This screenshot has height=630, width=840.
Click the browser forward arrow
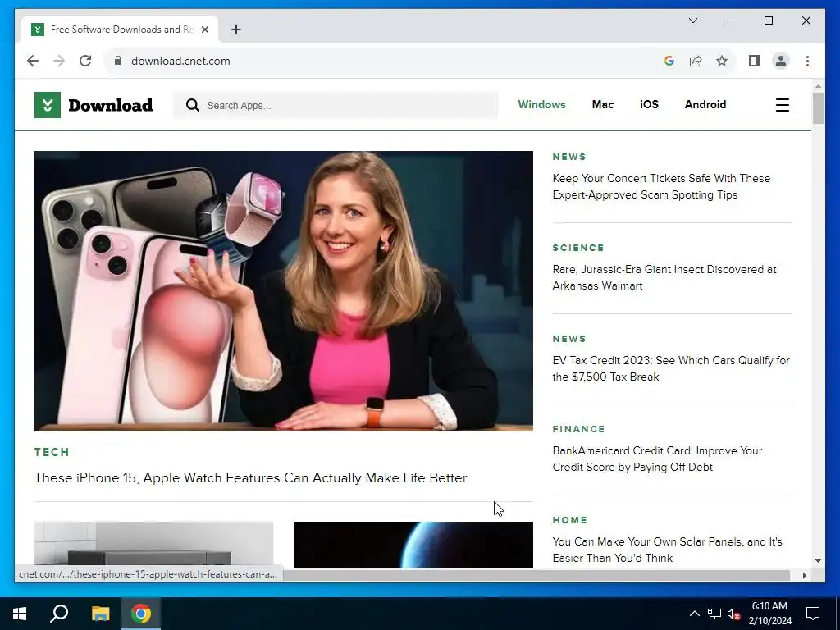(x=59, y=61)
